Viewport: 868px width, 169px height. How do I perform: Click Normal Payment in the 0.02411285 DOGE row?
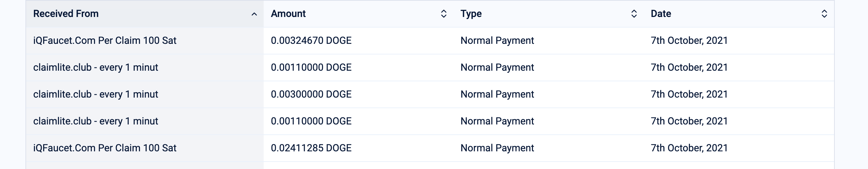497,148
